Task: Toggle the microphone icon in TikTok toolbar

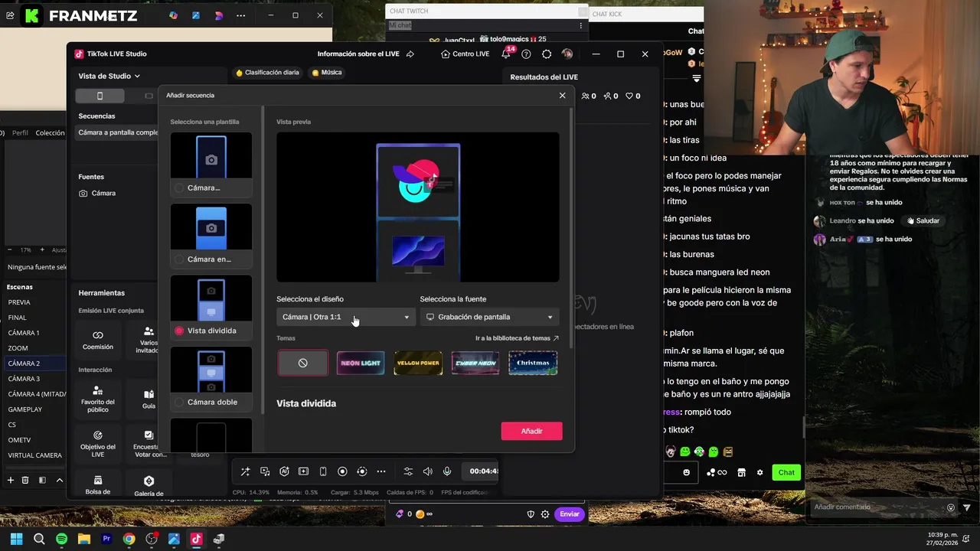Action: 447,471
